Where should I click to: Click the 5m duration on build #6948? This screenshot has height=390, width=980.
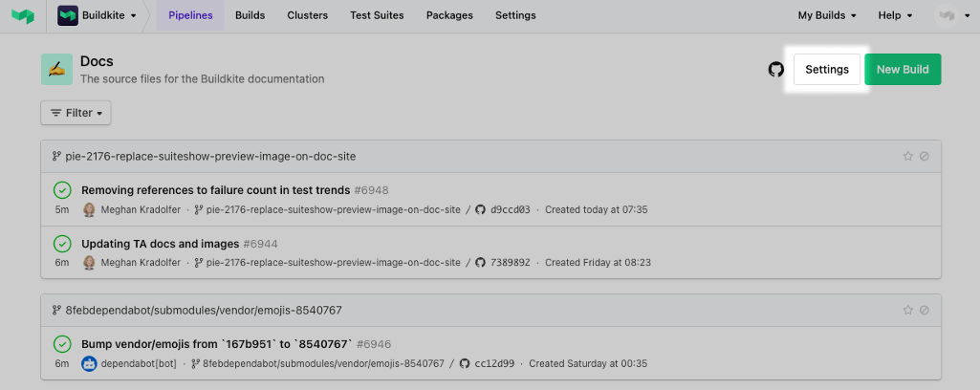pyautogui.click(x=62, y=209)
